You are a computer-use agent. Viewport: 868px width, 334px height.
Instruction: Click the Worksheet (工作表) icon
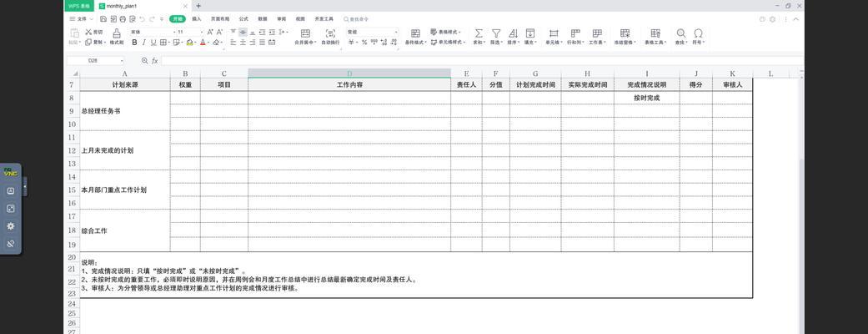click(597, 33)
